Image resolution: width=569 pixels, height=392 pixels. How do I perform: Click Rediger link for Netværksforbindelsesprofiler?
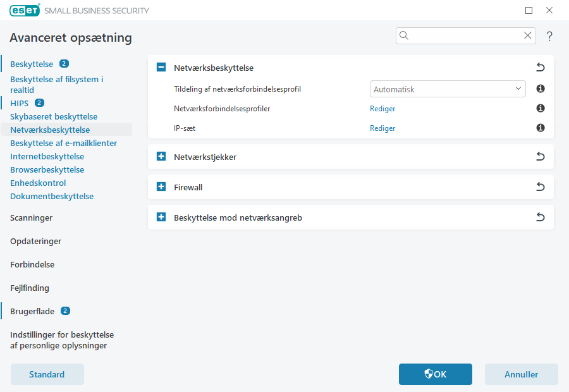click(382, 109)
